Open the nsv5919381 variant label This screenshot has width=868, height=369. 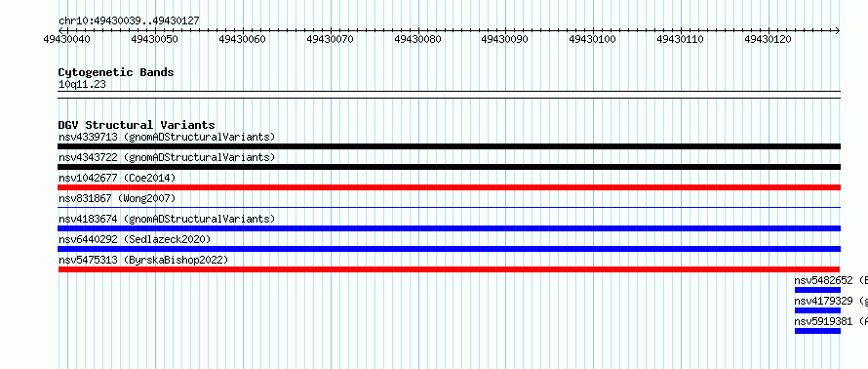[x=831, y=321]
